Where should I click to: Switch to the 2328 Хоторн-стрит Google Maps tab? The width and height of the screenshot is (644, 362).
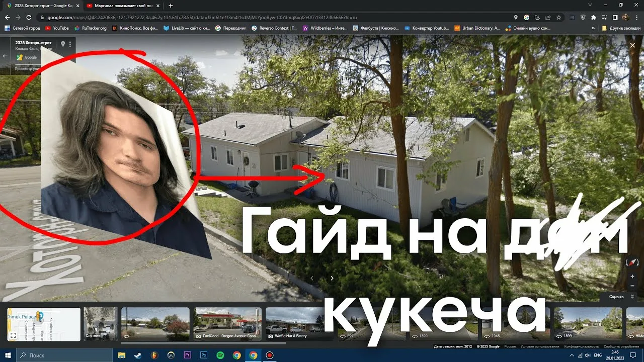click(42, 6)
